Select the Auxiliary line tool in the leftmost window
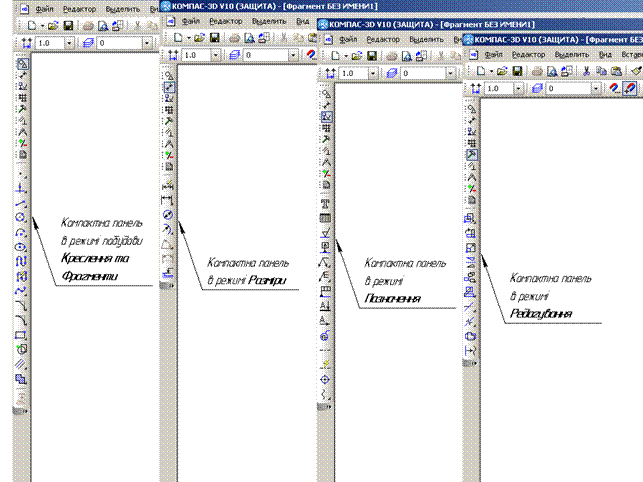643x482 pixels. click(22, 189)
